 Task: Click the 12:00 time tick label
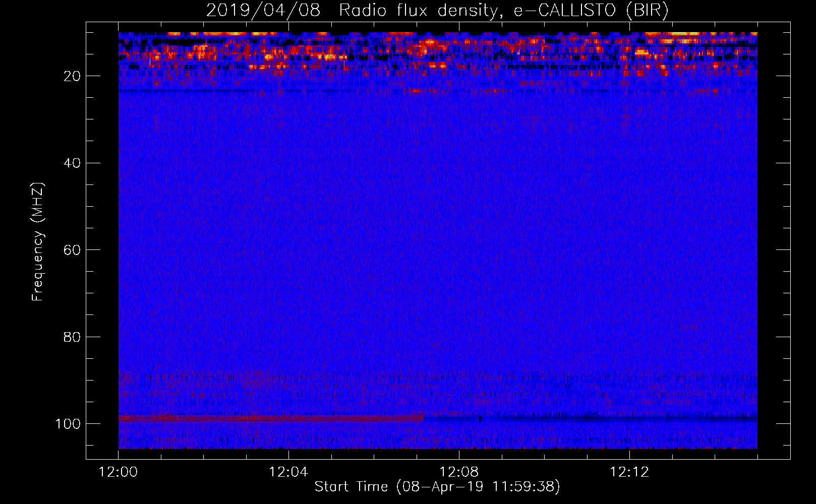pyautogui.click(x=118, y=472)
